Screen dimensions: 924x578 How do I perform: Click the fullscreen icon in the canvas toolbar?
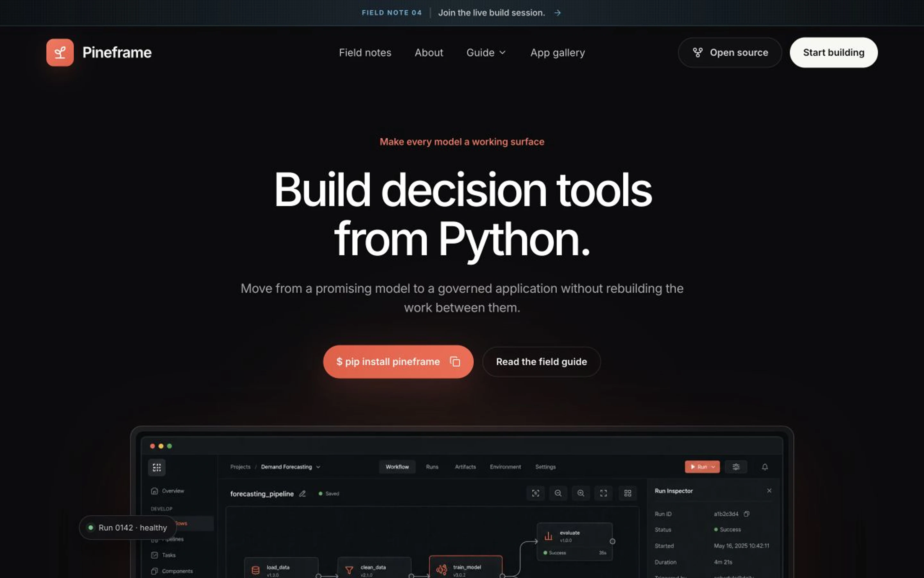(x=603, y=493)
